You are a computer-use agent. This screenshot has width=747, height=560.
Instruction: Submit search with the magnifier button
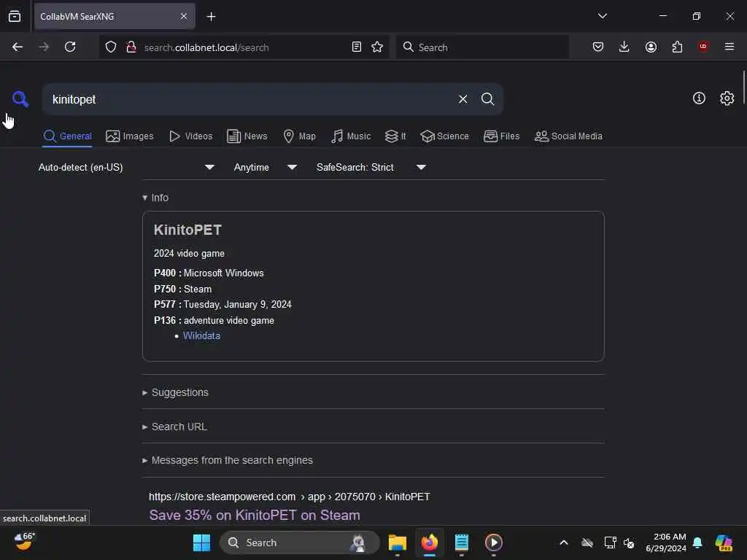(x=487, y=99)
